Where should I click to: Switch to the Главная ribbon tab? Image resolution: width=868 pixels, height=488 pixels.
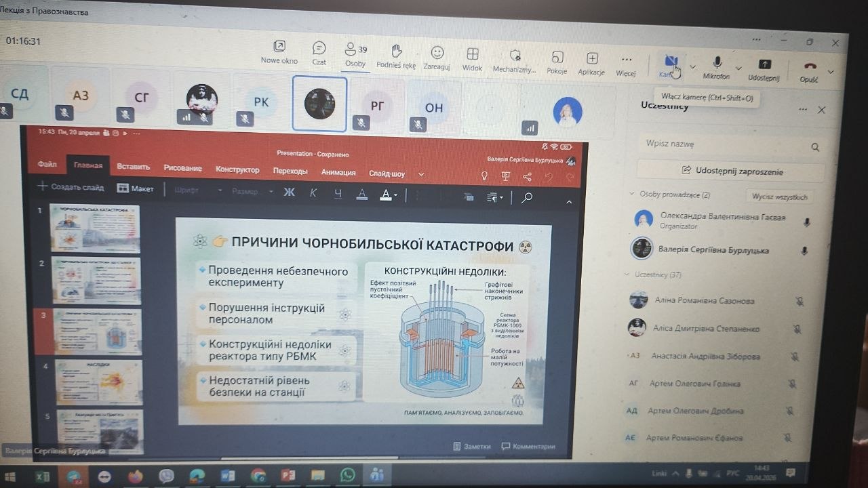click(89, 165)
